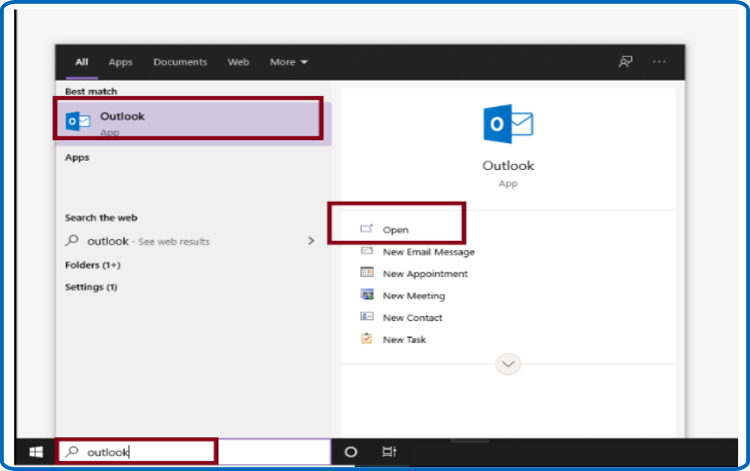Choose New Meeting

(x=414, y=296)
